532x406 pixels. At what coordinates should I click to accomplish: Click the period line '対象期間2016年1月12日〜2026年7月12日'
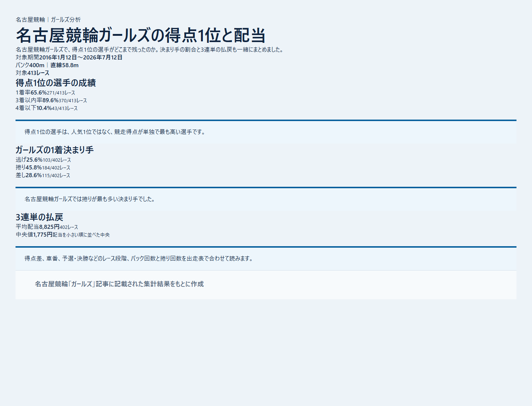click(x=69, y=57)
